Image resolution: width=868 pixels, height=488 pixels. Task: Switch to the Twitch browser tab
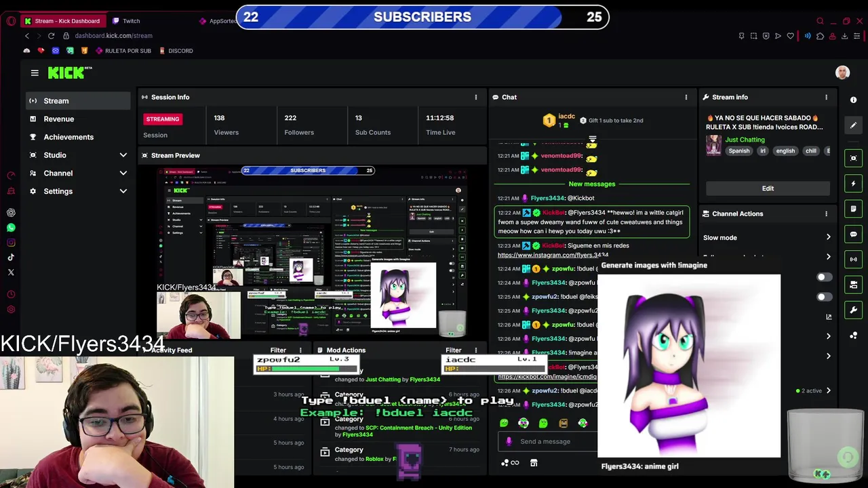coord(131,21)
